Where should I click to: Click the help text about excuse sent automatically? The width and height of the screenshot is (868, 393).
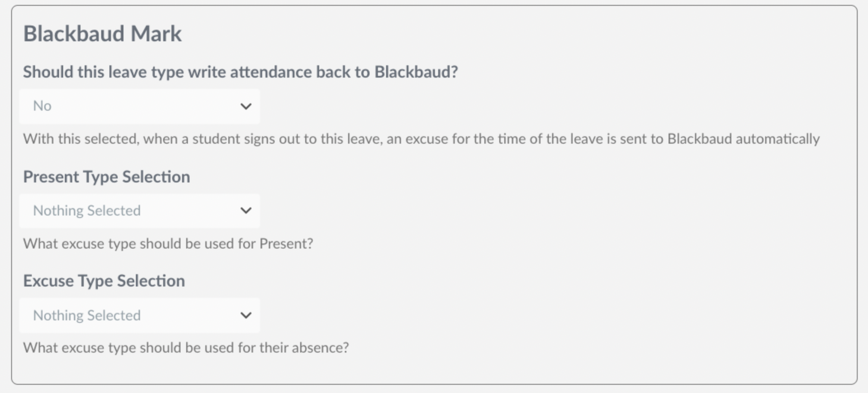point(422,139)
